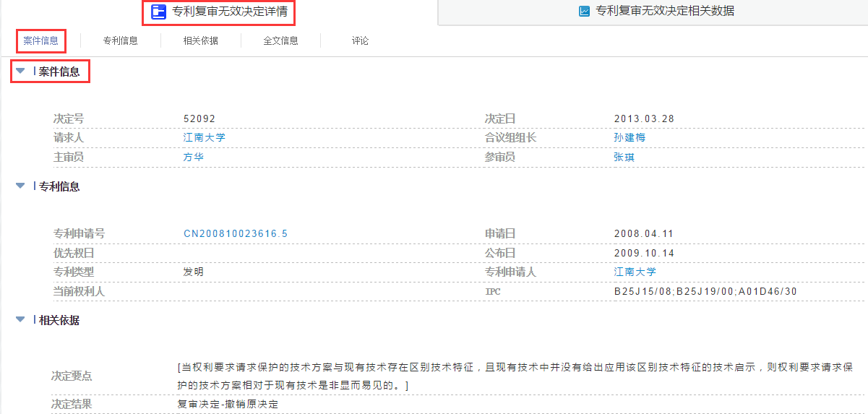Click the 案件信息 section heading
Viewport: 868px width, 414px height.
pyautogui.click(x=59, y=72)
